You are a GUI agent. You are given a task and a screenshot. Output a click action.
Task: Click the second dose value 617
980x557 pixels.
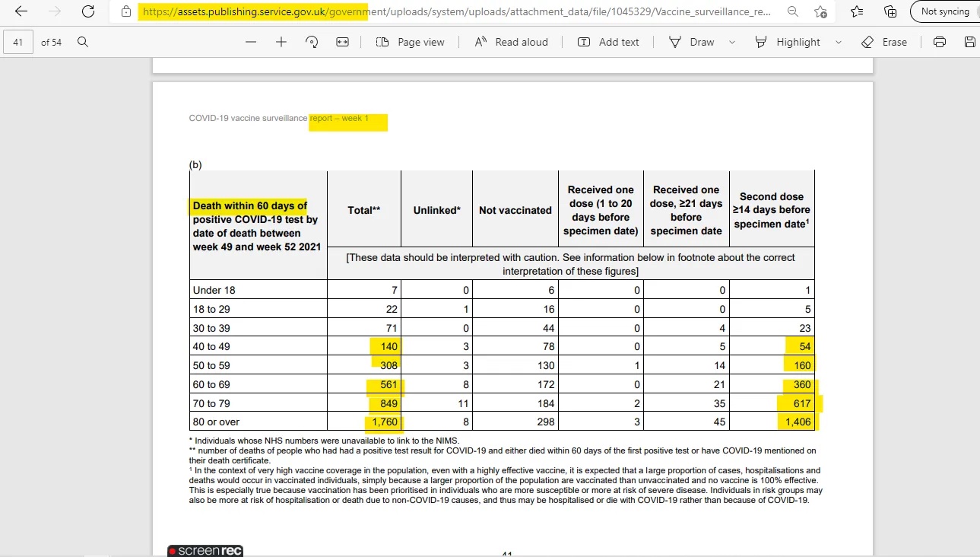(801, 403)
